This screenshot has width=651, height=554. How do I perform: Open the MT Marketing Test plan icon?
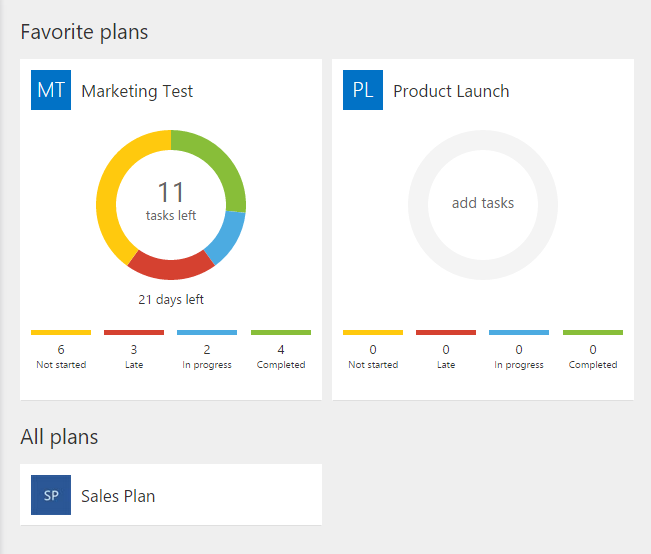(x=51, y=90)
